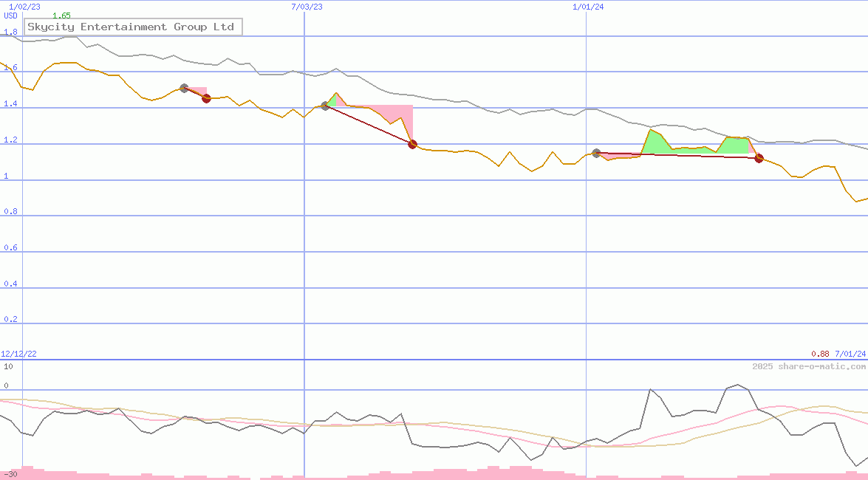The width and height of the screenshot is (868, 480).
Task: Click the Skycity Entertainment Group Ltd title label
Action: coord(131,27)
